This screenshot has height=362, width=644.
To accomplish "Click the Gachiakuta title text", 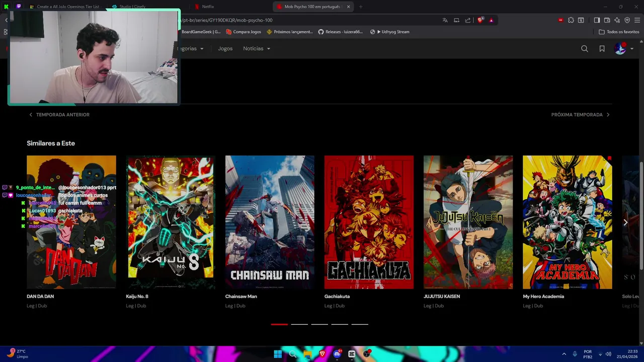I will click(x=337, y=297).
